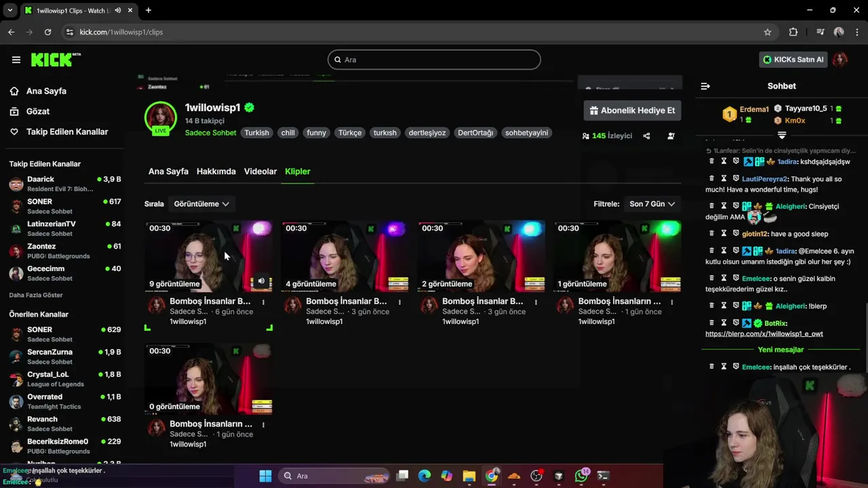Open the LatinzerianTV followed channel
868x488 pixels.
tap(65, 228)
